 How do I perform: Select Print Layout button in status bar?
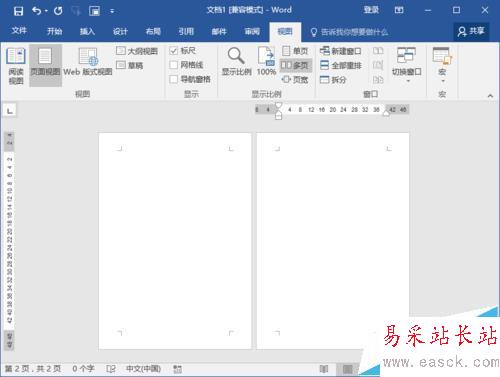pyautogui.click(x=347, y=369)
